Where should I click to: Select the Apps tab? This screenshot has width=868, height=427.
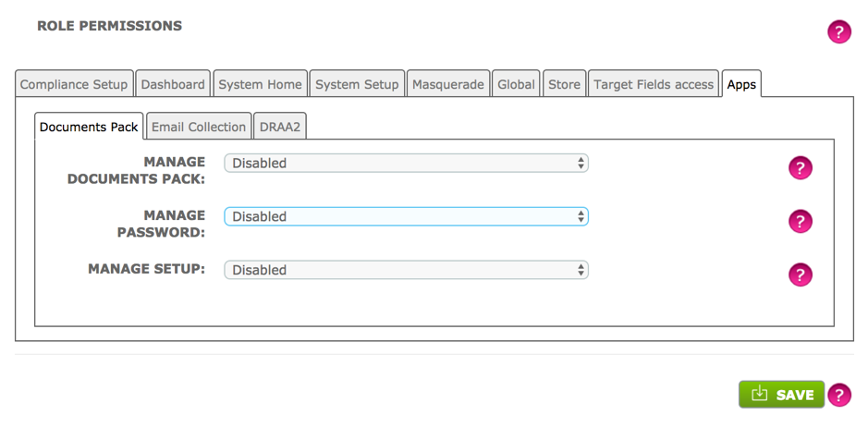(741, 84)
